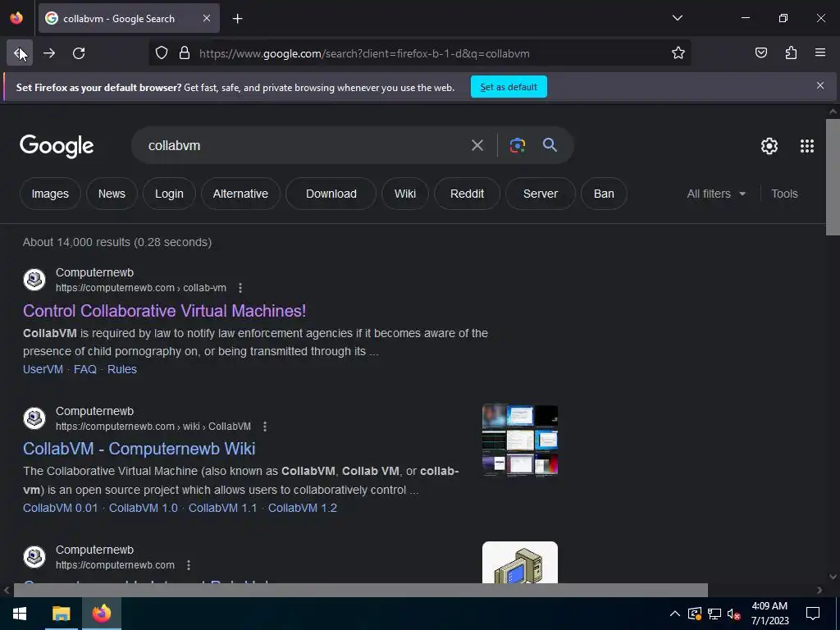Select the Server search chip
Image resolution: width=840 pixels, height=630 pixels.
(x=541, y=194)
